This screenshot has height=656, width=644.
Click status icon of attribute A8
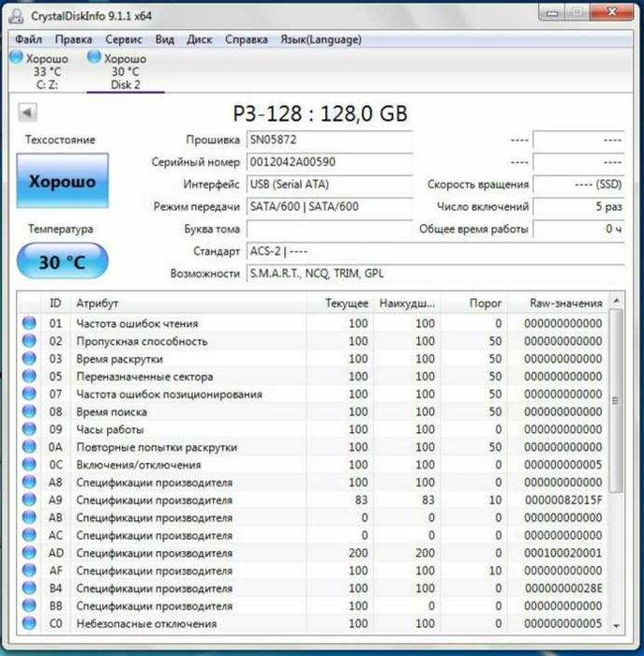pos(29,482)
